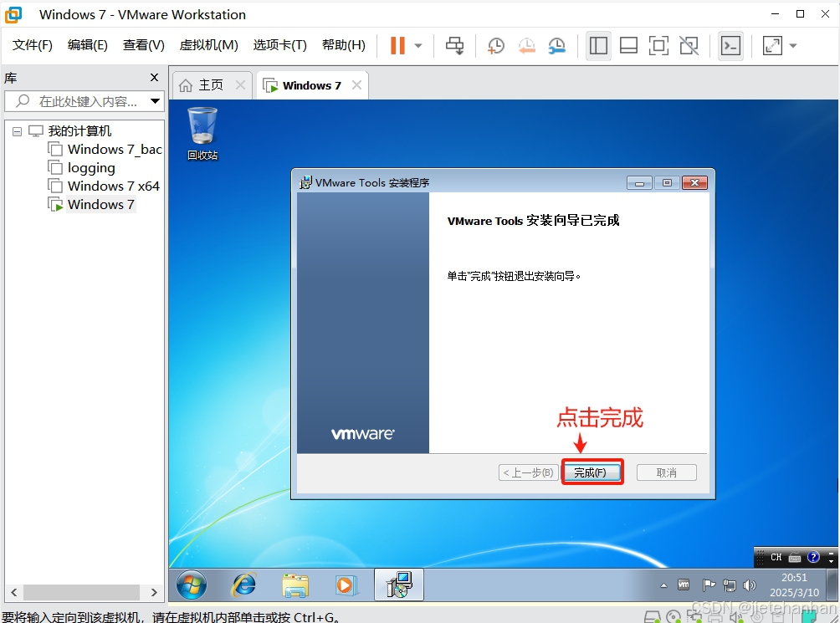The height and width of the screenshot is (623, 840).
Task: Close the 主页 tab
Action: tap(240, 84)
